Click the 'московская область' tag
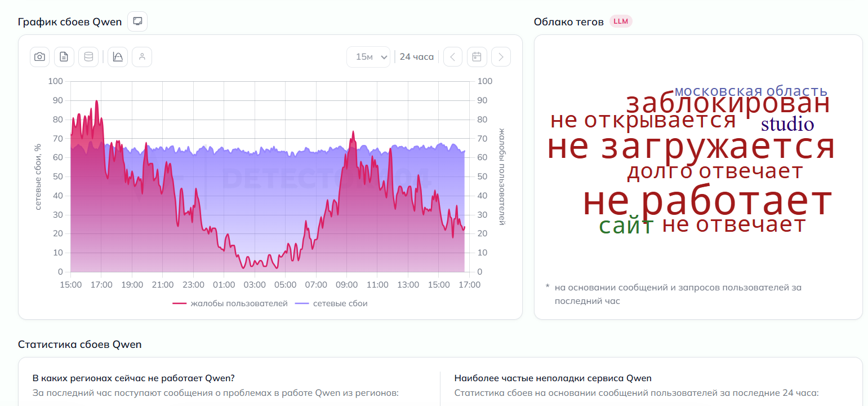Image resolution: width=868 pixels, height=406 pixels. pos(751,91)
